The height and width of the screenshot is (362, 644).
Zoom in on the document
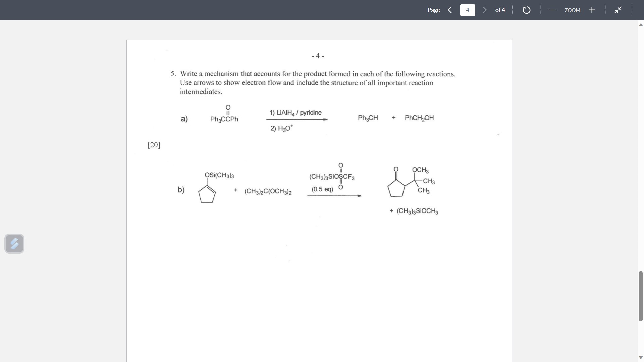[x=592, y=10]
